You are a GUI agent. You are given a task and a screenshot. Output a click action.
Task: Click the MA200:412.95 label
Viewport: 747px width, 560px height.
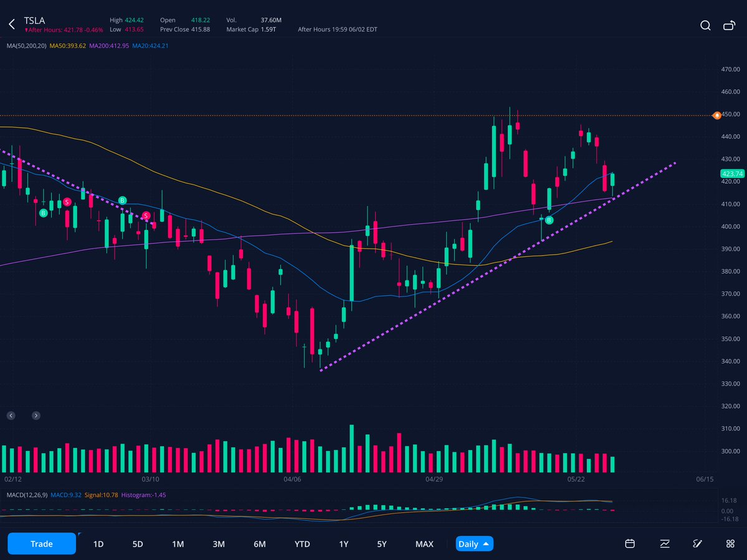click(x=108, y=45)
